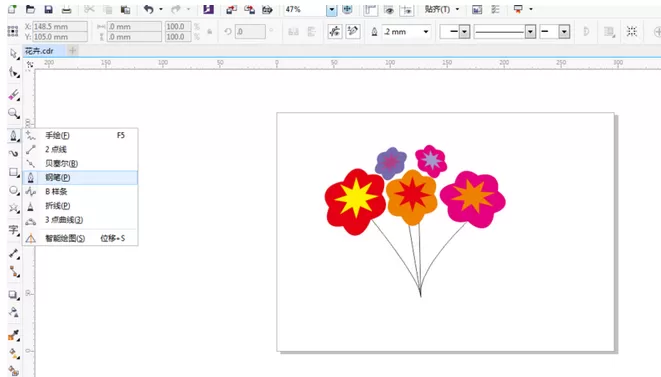Open the Welcome screen icon
This screenshot has height=377, width=661.
click(477, 9)
